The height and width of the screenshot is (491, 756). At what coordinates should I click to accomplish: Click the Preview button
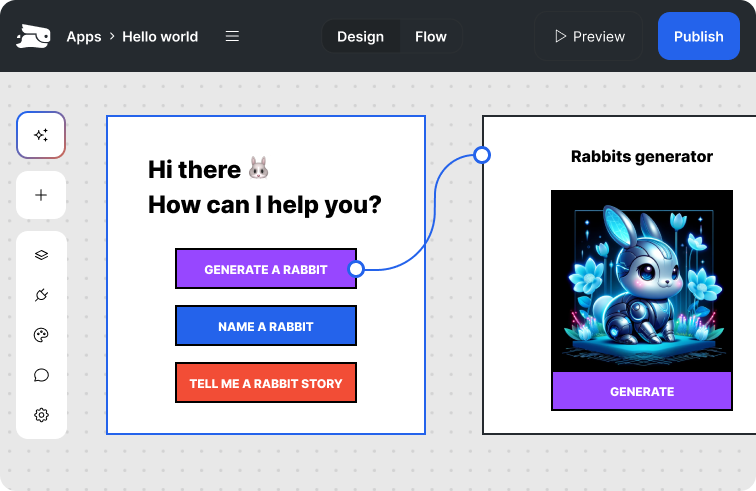tap(588, 36)
